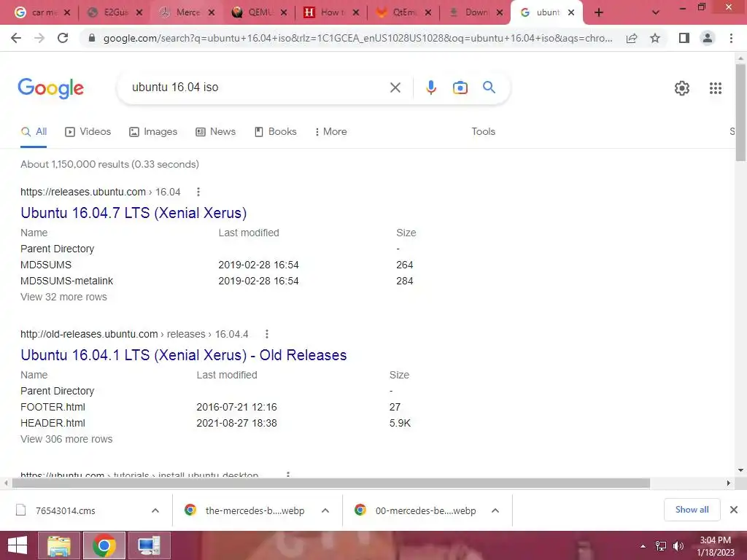Click the vertical page scrollbar thumb
This screenshot has width=747, height=560.
740,112
